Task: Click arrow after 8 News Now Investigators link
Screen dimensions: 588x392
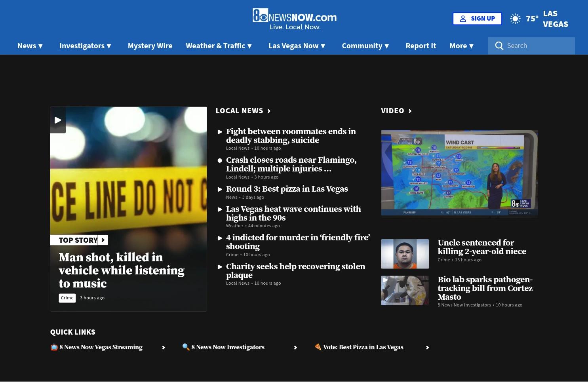Action: [295, 348]
